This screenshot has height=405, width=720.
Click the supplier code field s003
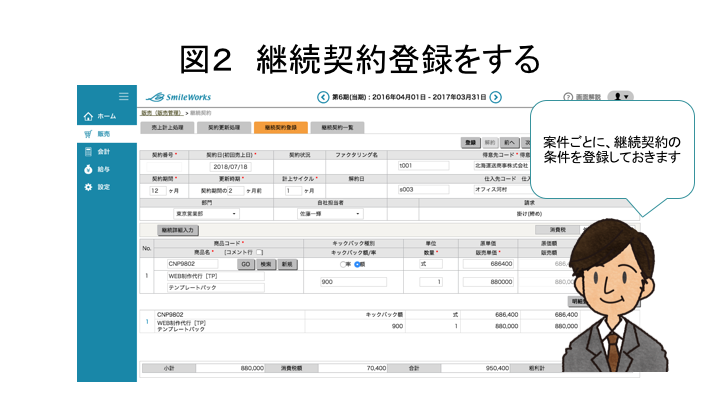[423, 189]
